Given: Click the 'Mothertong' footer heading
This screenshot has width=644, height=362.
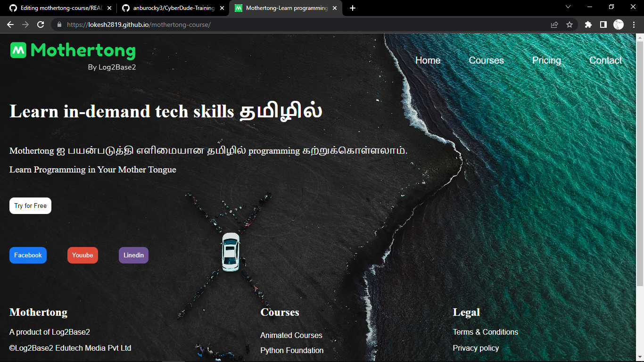Looking at the screenshot, I should pos(38,312).
